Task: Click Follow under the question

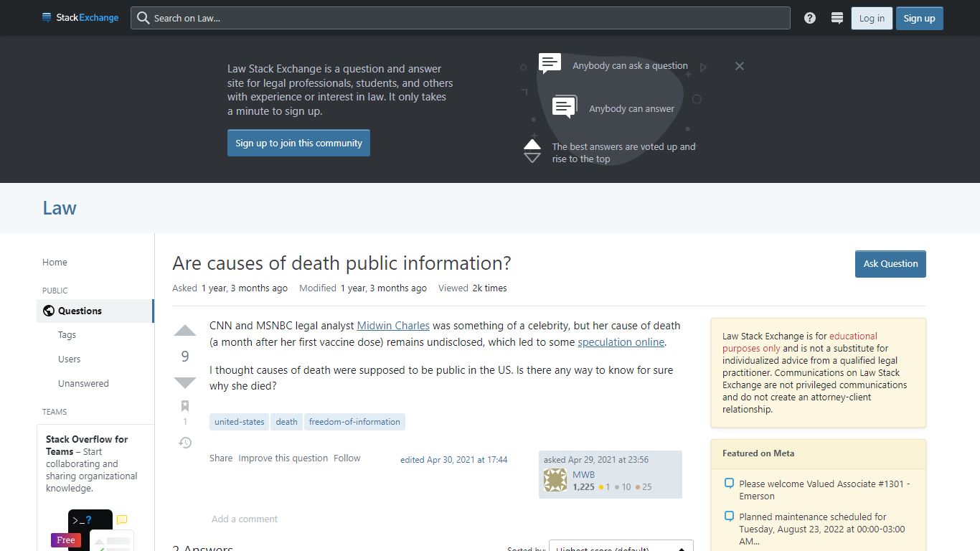Action: (x=347, y=458)
